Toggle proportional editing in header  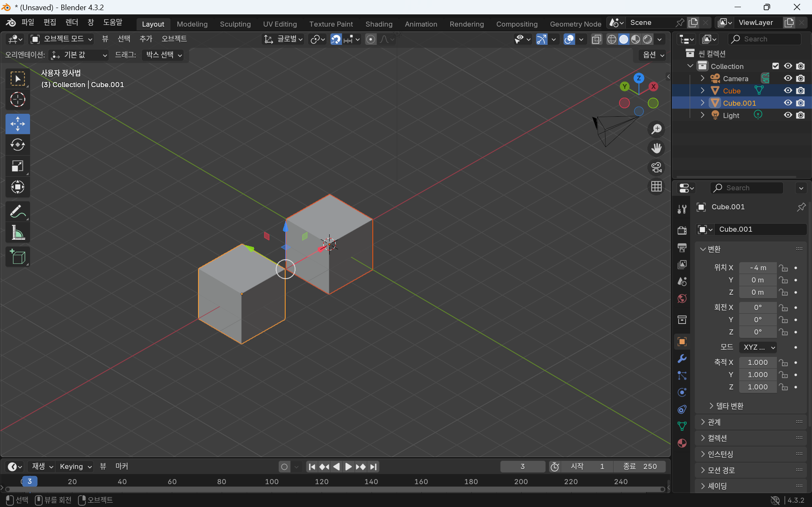pyautogui.click(x=370, y=39)
